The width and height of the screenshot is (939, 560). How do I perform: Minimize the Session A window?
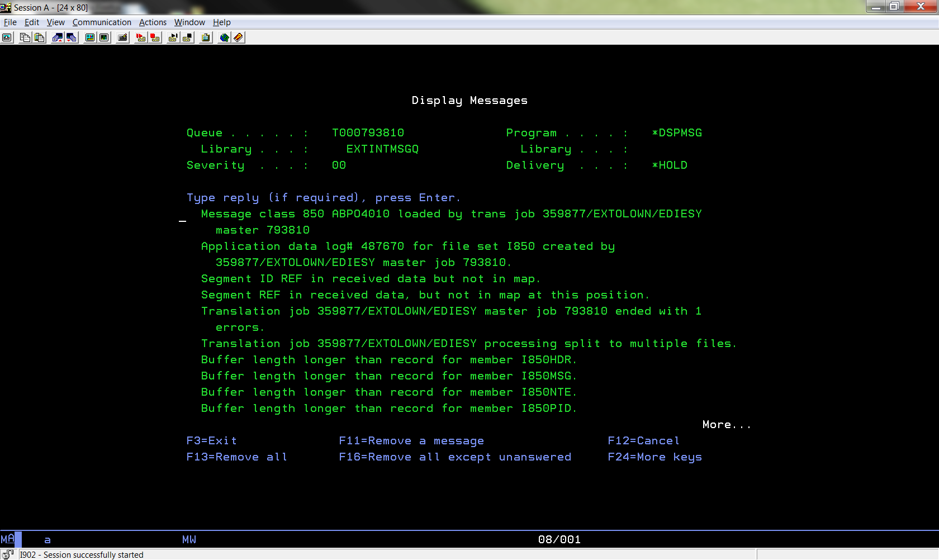click(876, 6)
